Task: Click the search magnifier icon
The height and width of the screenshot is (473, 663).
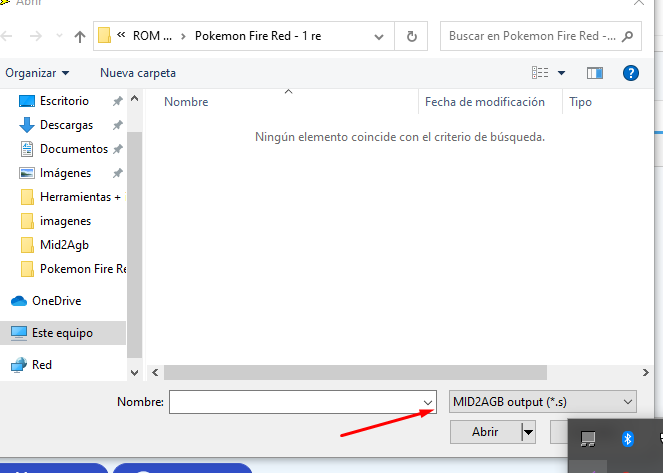Action: point(627,37)
